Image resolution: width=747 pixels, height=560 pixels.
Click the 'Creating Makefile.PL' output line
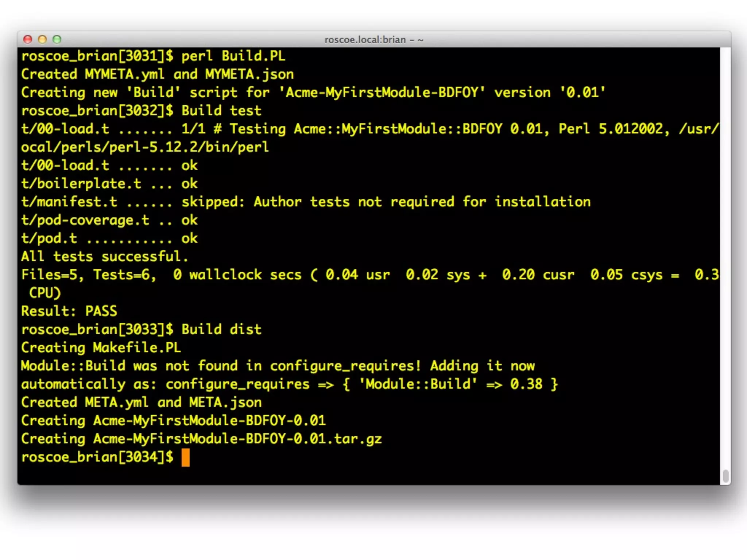(101, 348)
